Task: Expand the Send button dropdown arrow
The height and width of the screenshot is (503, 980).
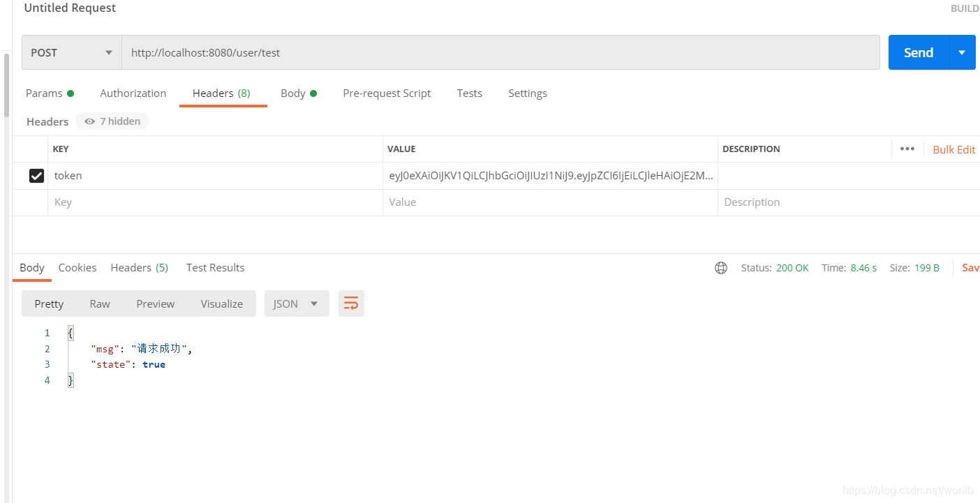Action: pos(963,52)
